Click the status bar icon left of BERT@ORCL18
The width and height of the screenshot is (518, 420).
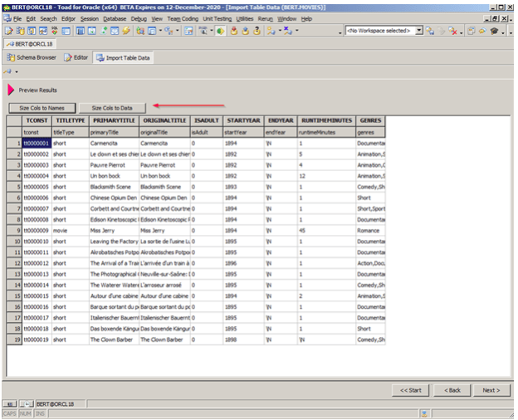(27, 403)
